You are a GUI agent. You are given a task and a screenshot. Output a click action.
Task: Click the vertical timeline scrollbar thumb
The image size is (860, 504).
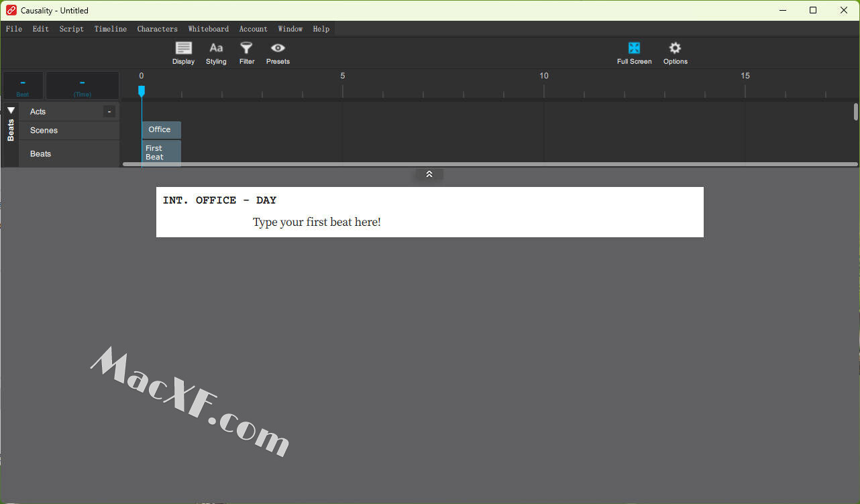pos(855,112)
